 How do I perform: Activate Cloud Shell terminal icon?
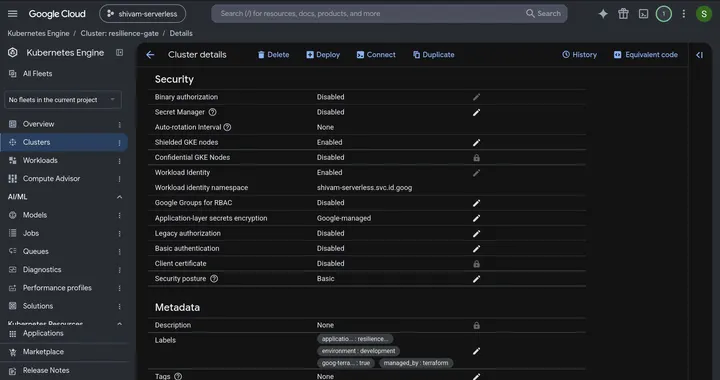[x=643, y=14]
